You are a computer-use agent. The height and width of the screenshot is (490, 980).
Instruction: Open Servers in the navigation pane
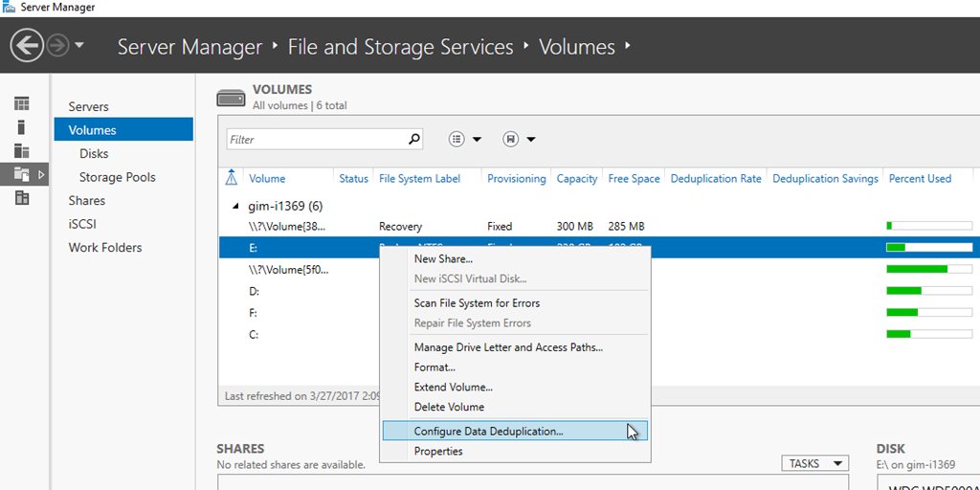(89, 107)
